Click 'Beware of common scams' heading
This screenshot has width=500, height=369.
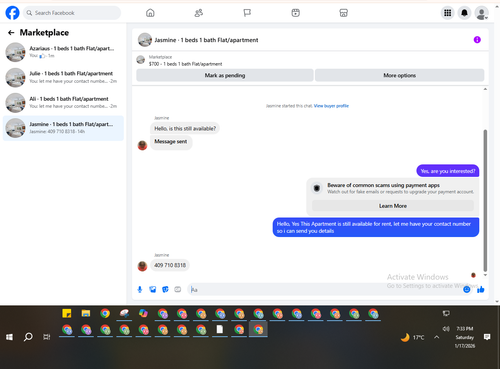coord(383,185)
